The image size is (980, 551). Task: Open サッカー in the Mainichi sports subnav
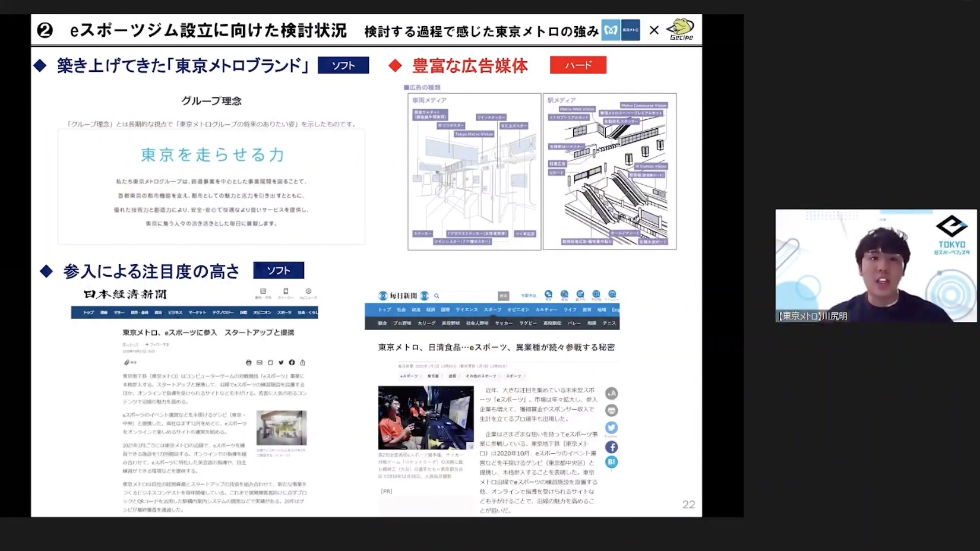pos(504,323)
